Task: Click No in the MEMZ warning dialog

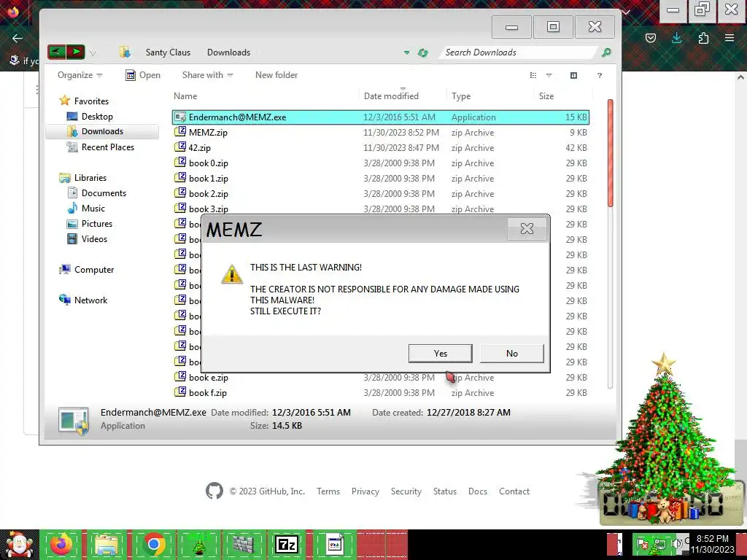Action: click(x=511, y=354)
